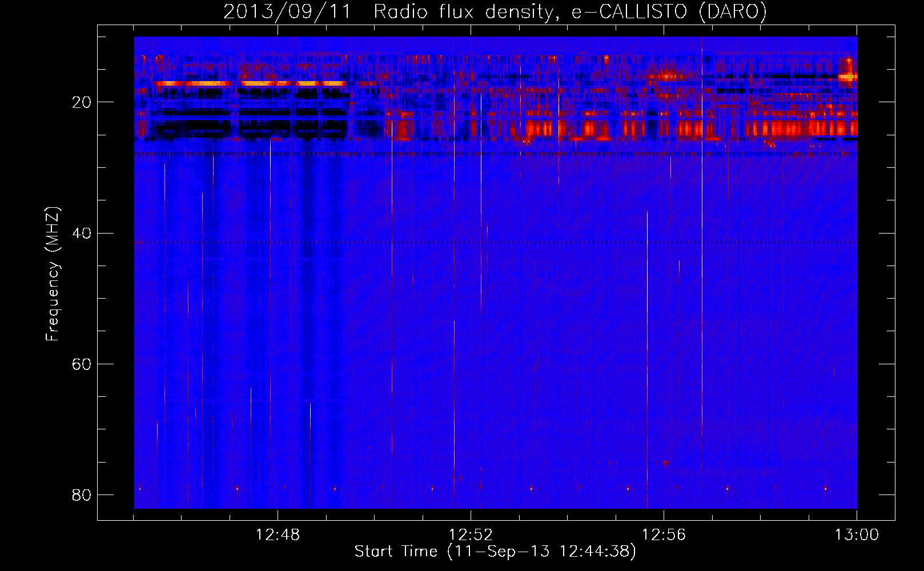This screenshot has width=924, height=571.
Task: Click the 12:52 time tick label
Action: (471, 535)
